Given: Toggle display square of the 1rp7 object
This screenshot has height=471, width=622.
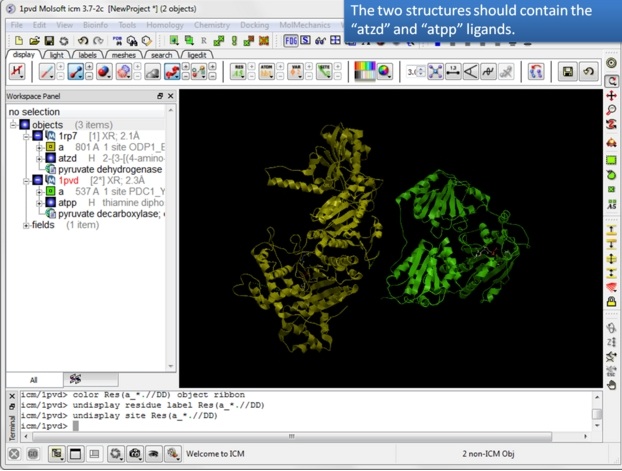Looking at the screenshot, I should point(37,135).
